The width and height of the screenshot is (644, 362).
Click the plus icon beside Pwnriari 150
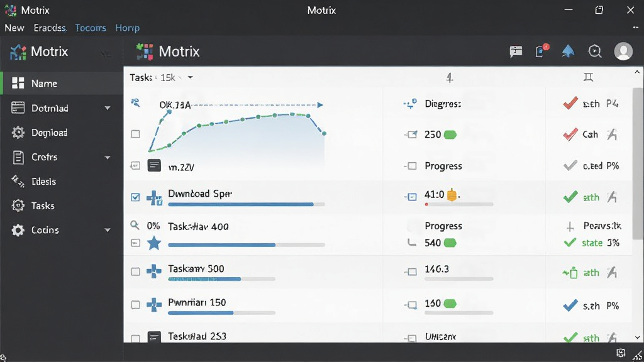(154, 305)
